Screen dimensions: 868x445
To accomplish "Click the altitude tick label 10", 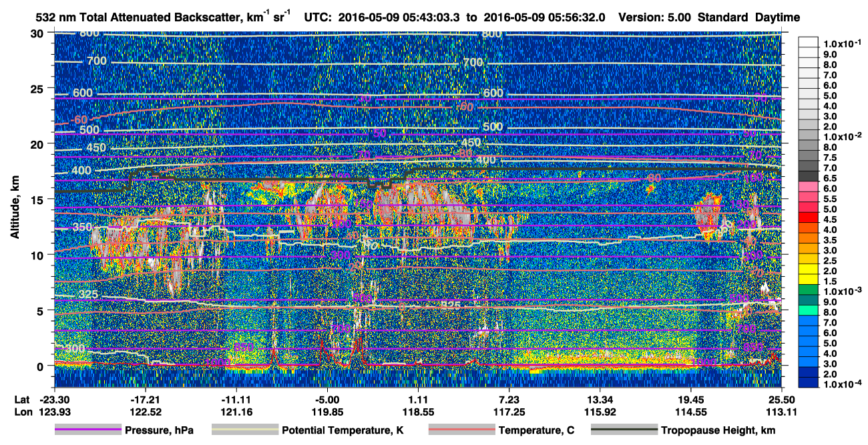I will pos(38,254).
